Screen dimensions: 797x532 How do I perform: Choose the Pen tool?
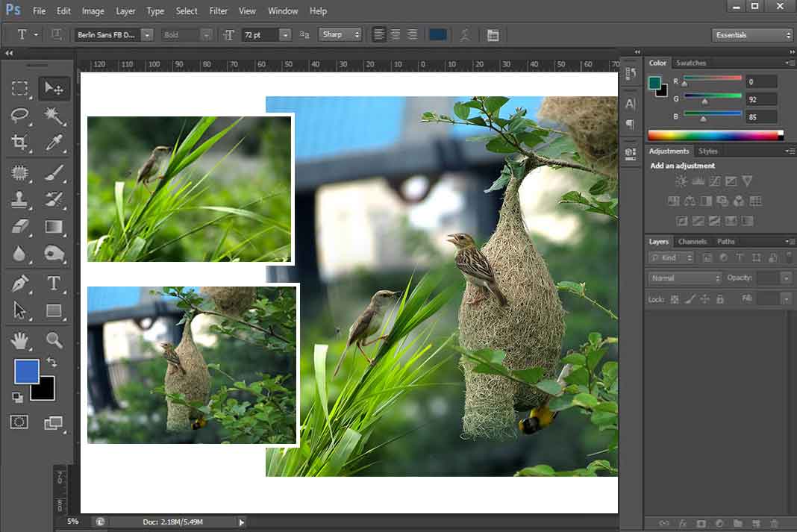point(20,282)
